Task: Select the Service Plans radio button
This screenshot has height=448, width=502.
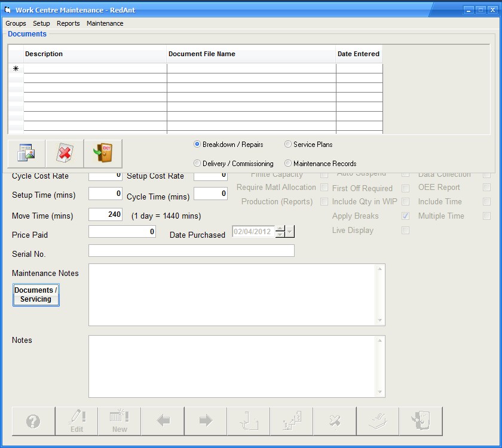Action: tap(288, 145)
